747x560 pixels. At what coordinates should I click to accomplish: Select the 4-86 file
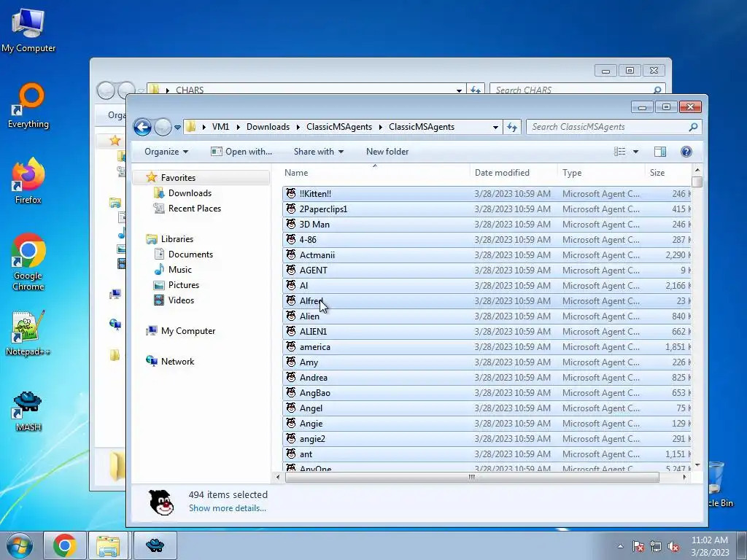tap(487, 239)
